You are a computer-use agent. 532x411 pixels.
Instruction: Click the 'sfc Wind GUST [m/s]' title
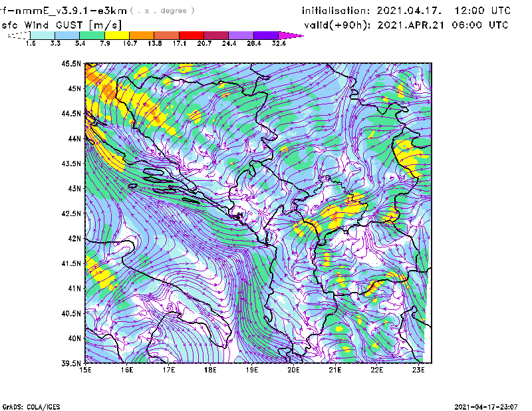click(x=61, y=25)
